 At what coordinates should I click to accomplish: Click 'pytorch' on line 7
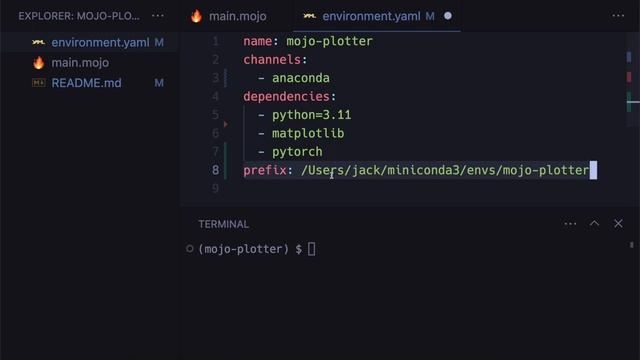[x=297, y=152]
